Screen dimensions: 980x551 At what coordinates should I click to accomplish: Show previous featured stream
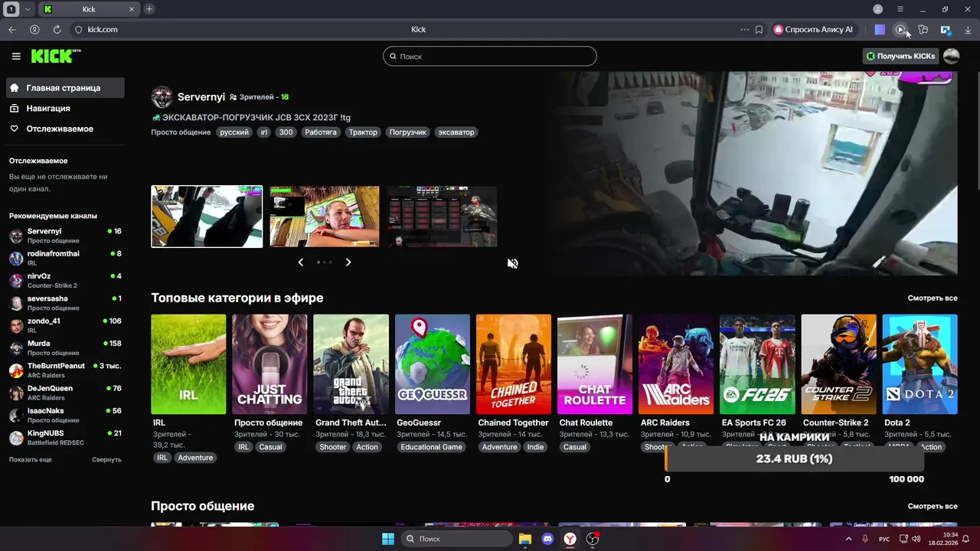[x=300, y=262]
